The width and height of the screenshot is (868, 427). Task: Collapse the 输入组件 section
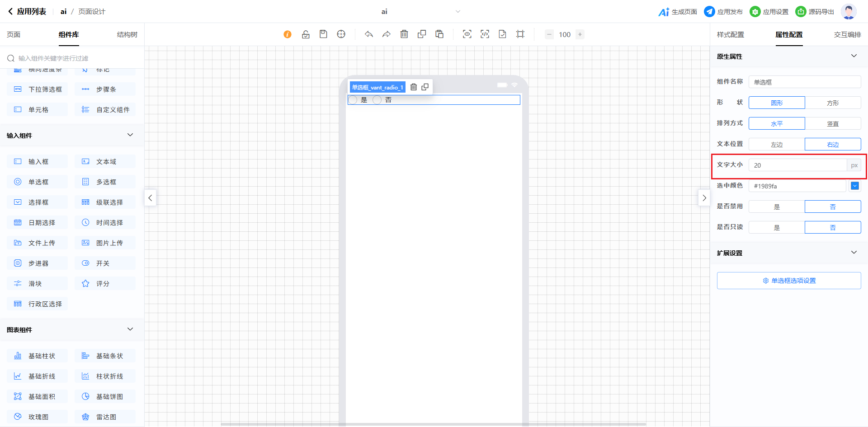click(130, 135)
